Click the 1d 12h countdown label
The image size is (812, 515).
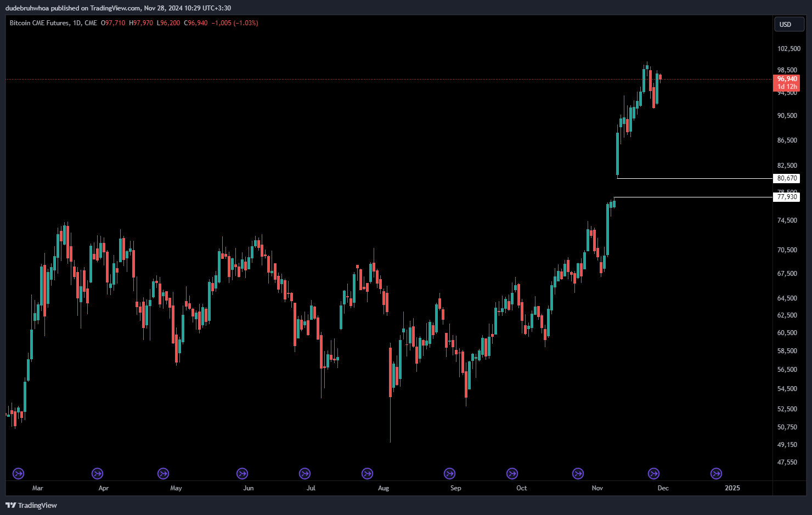click(787, 87)
